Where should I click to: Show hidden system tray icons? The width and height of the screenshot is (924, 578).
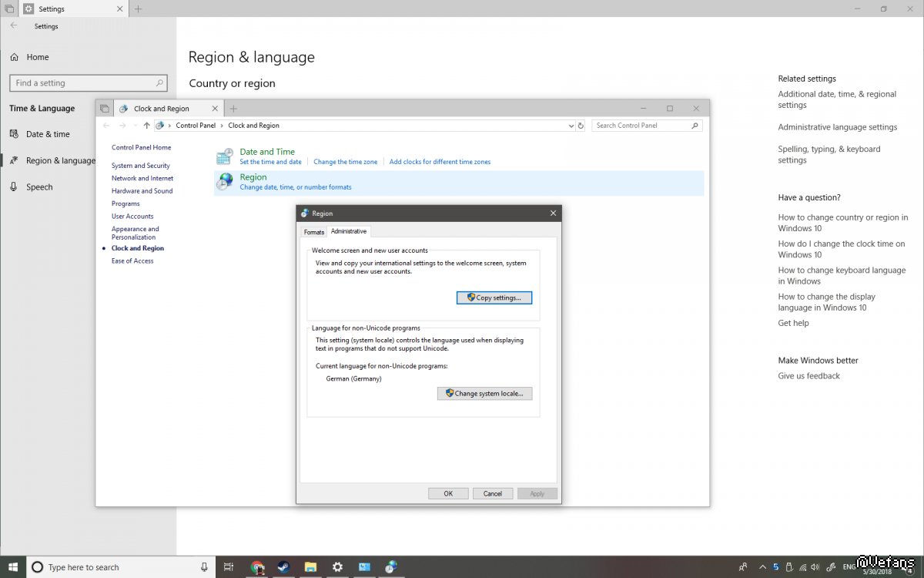(x=762, y=567)
